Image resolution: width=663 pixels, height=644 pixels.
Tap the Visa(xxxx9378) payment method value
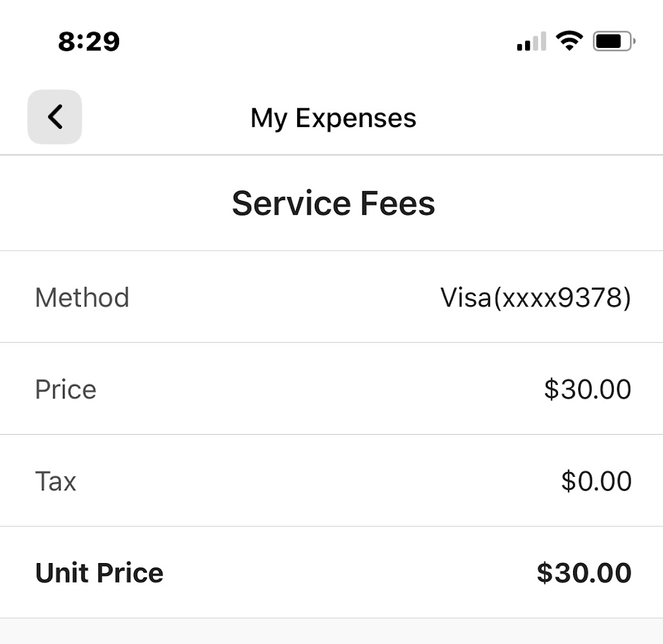tap(535, 297)
